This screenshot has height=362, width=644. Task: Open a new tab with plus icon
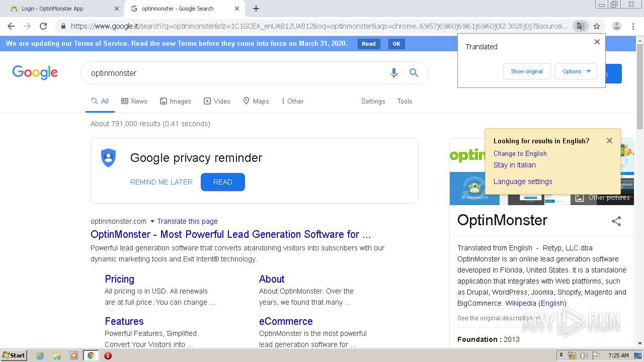click(256, 9)
